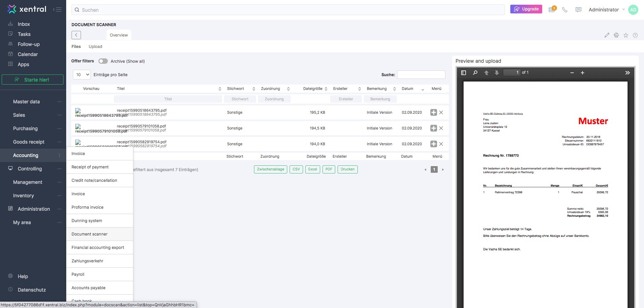Switch to the Upload tab
644x308 pixels.
tap(95, 47)
